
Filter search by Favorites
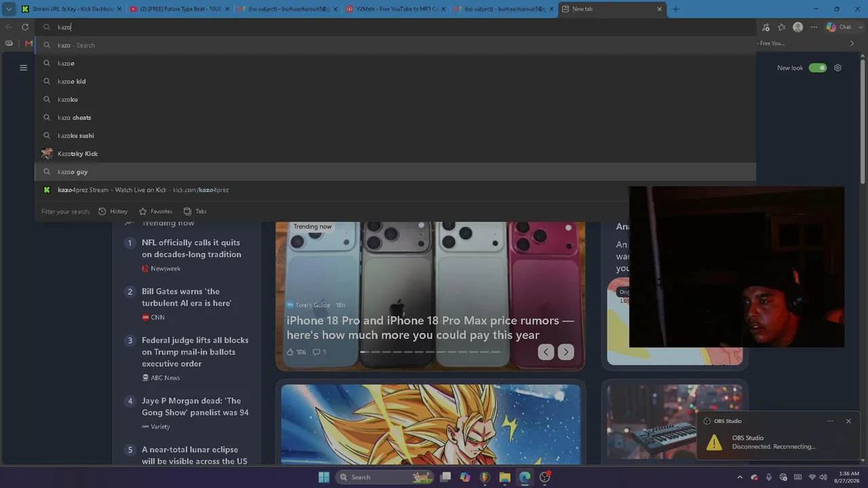pyautogui.click(x=155, y=211)
